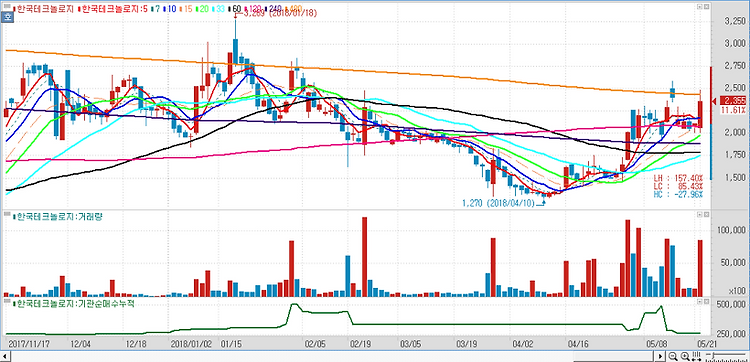
Task: Adjust the chart zoom slider handle
Action: [x=713, y=355]
